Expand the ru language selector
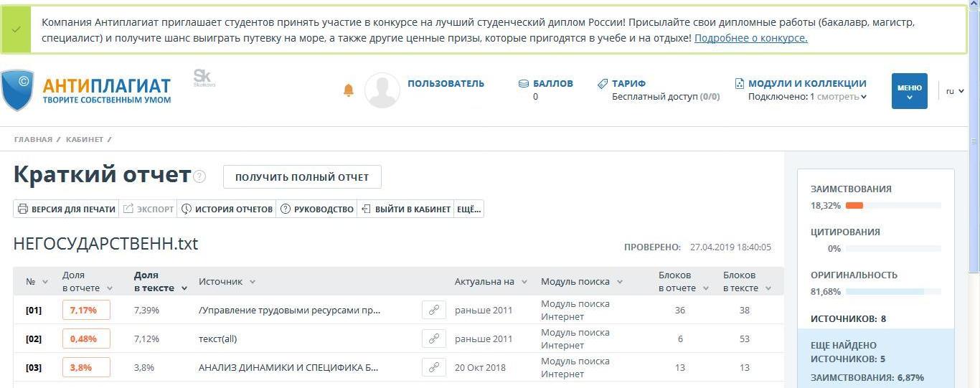 [954, 91]
